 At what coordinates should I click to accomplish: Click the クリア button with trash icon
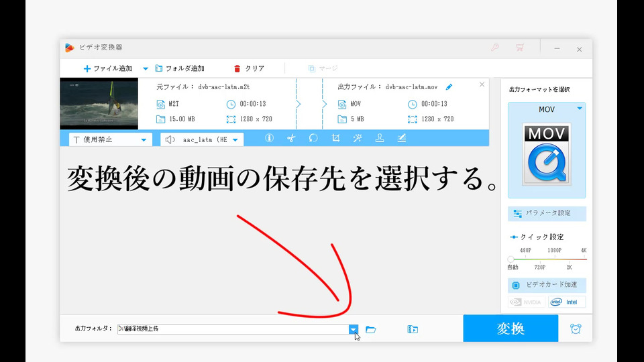tap(249, 68)
